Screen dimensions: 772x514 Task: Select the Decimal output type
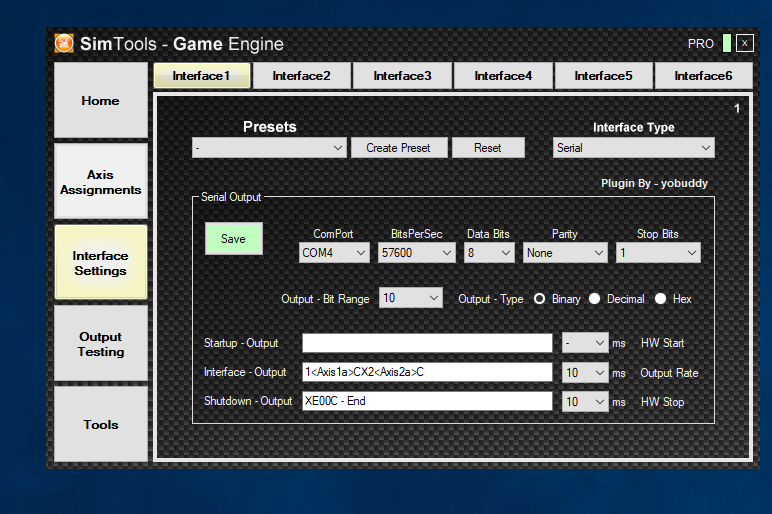coord(594,299)
